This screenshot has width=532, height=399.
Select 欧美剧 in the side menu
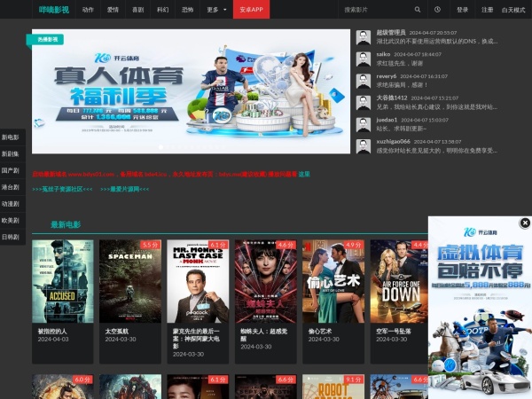pyautogui.click(x=11, y=220)
